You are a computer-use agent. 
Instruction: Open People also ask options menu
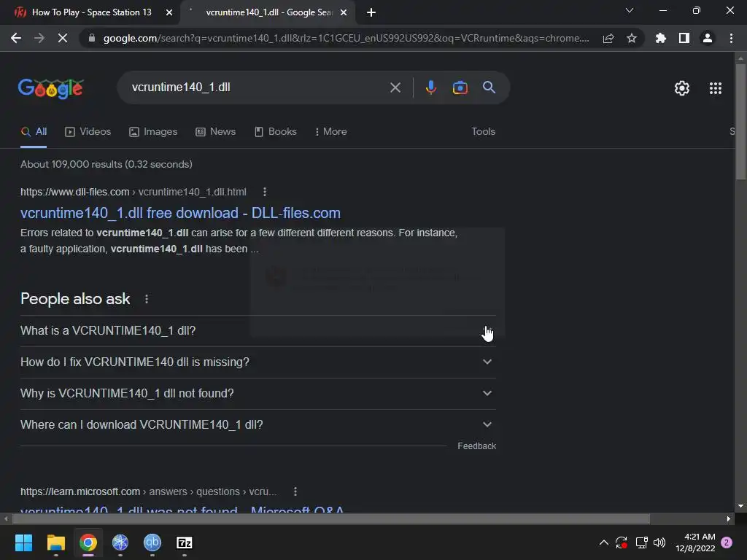click(x=146, y=299)
